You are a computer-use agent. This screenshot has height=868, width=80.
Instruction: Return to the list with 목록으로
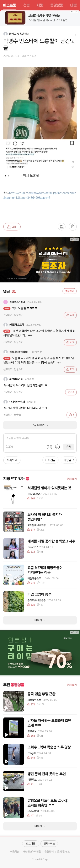[x=12, y=460]
